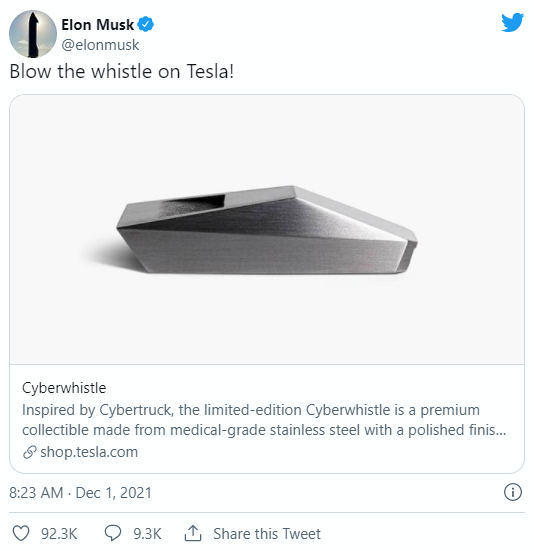This screenshot has width=534, height=551.
Task: Click the @elonmusk handle
Action: [100, 45]
